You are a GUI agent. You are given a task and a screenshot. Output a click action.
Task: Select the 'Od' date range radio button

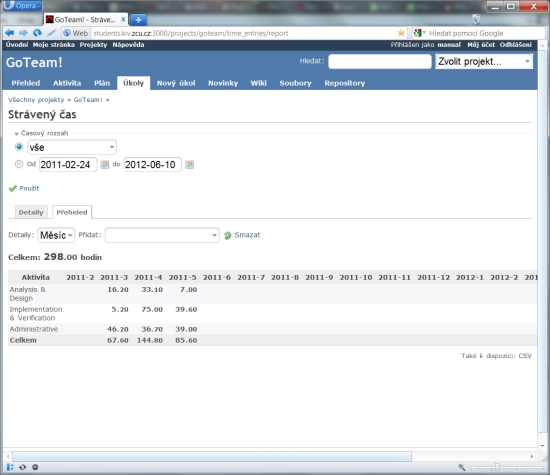(19, 164)
